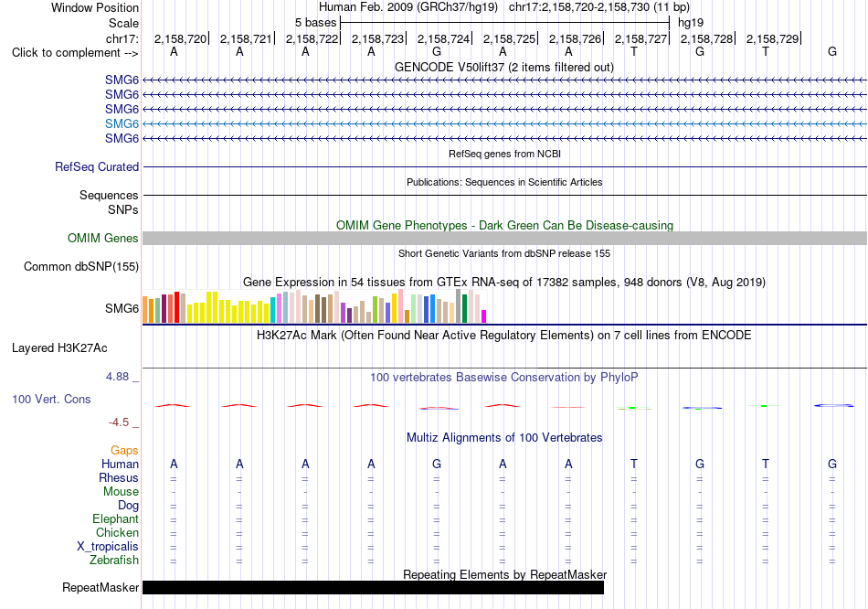Viewport: 868px width, 609px height.
Task: Click the black RepeatMasker element bar
Action: click(x=373, y=587)
